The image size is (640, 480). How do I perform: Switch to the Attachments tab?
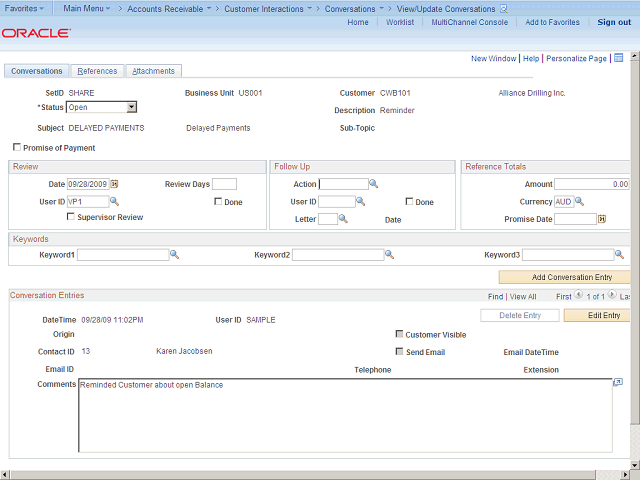click(153, 71)
